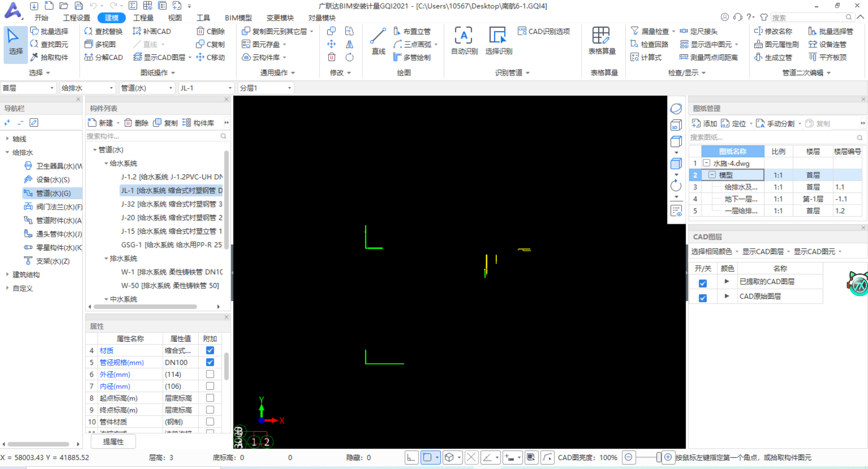Image resolution: width=868 pixels, height=469 pixels.
Task: Click 选择识别 tool
Action: tap(499, 41)
